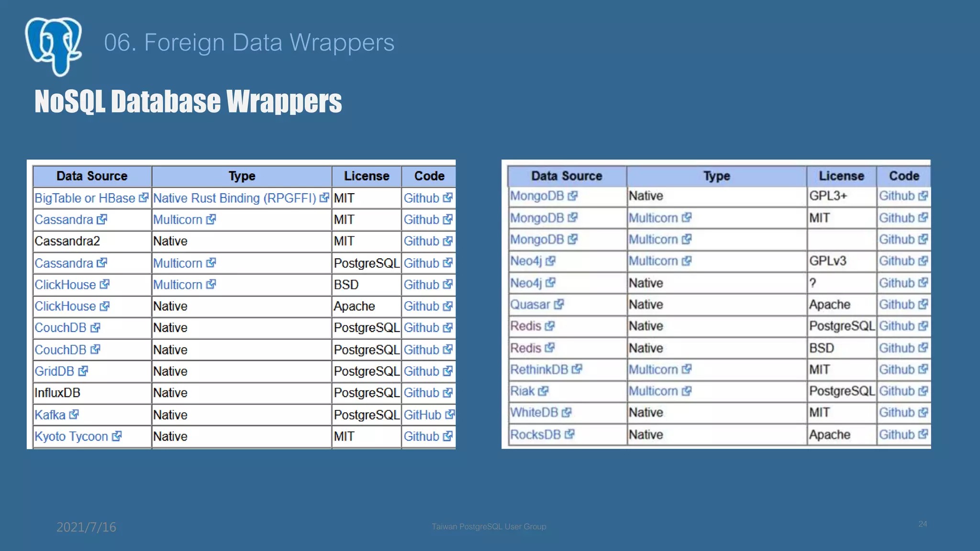Click external-link icon beside WhiteDB
Viewport: 980px width, 551px height.
pos(567,412)
